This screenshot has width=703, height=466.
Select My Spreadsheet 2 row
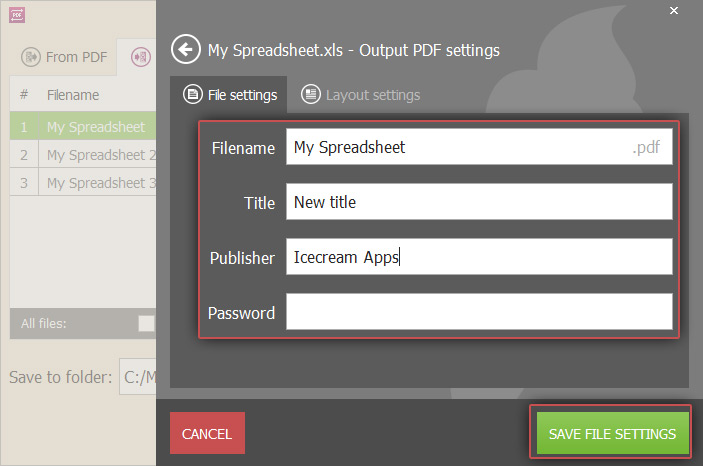click(x=83, y=155)
